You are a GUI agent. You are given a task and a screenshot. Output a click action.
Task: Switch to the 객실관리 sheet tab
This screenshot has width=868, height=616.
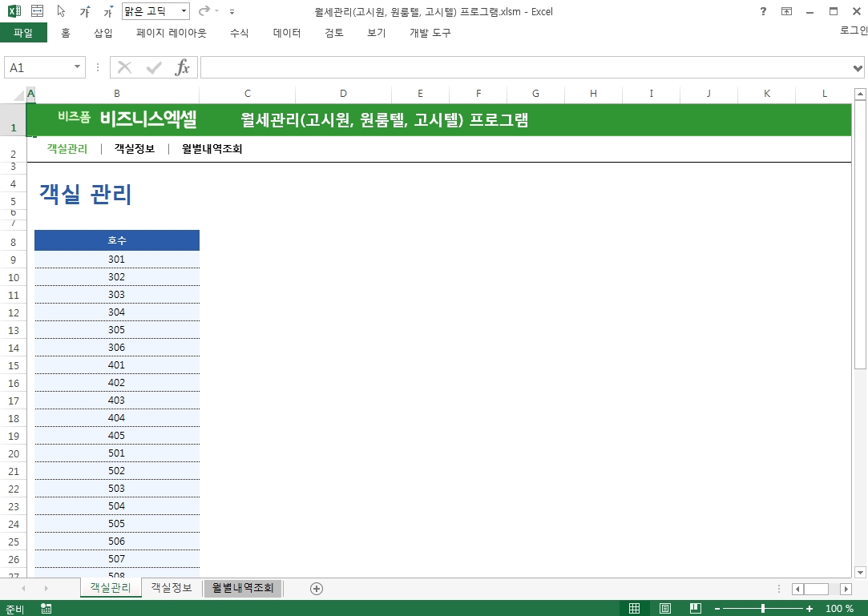111,588
